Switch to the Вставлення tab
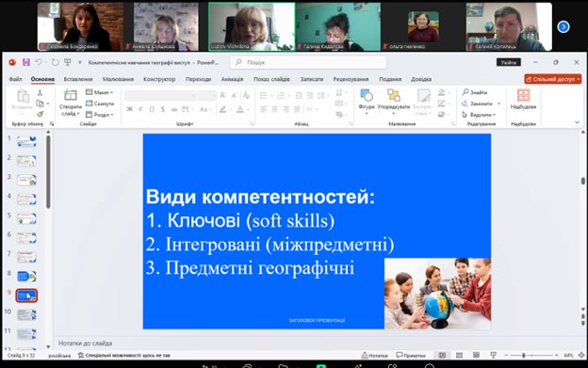 [x=78, y=79]
